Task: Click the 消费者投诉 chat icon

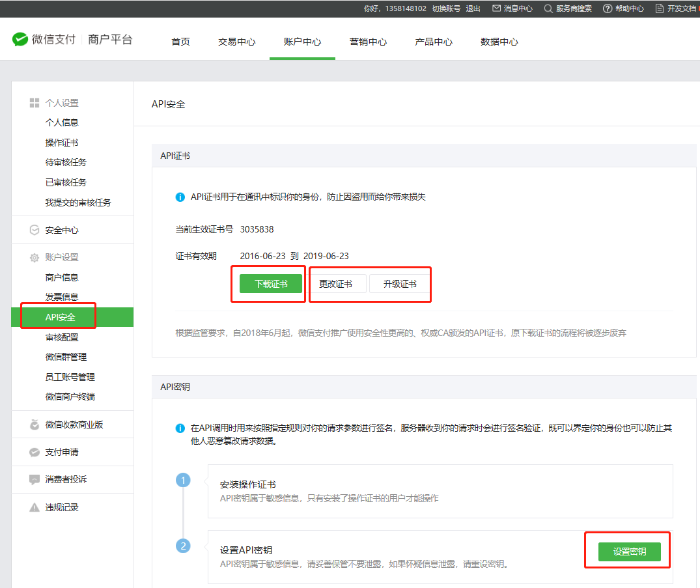Action: (35, 479)
